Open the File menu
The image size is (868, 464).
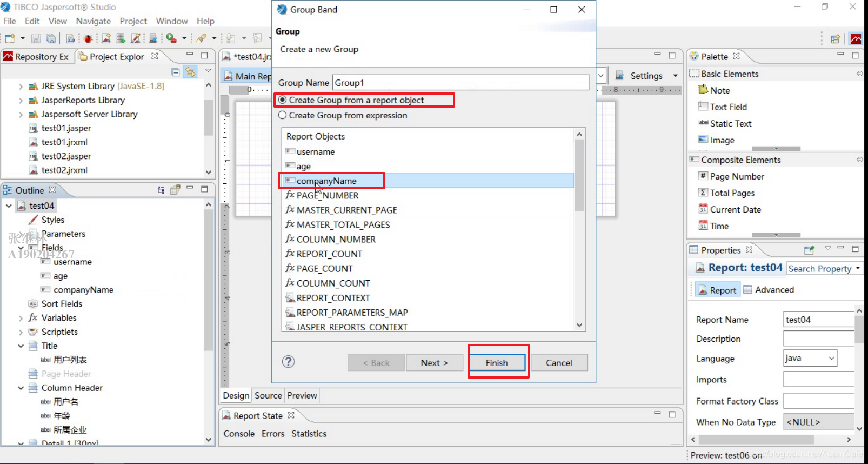10,21
